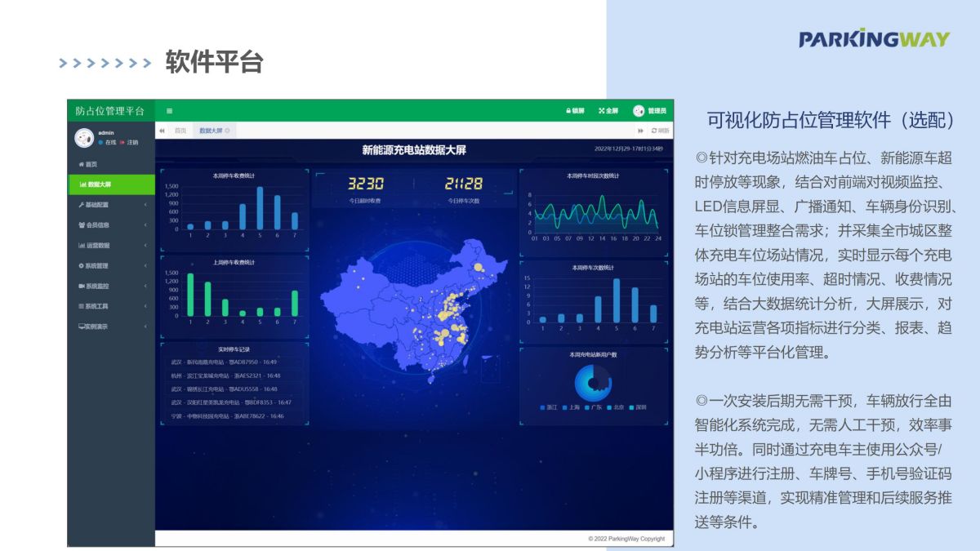The width and height of the screenshot is (980, 551).
Task: Expand the 运营数据 chevron in sidebar
Action: (145, 245)
